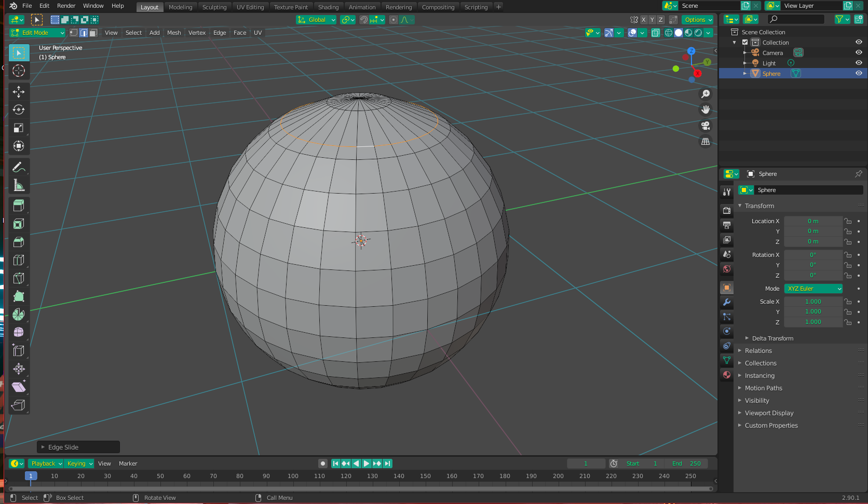
Task: Activate the Transform tool
Action: [x=19, y=146]
